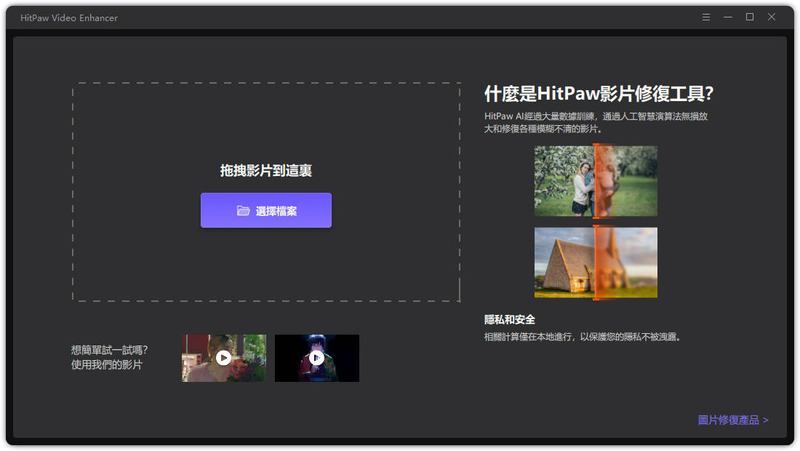Click the cottage before-after comparison image
Viewport: 800px width, 451px height.
point(595,262)
